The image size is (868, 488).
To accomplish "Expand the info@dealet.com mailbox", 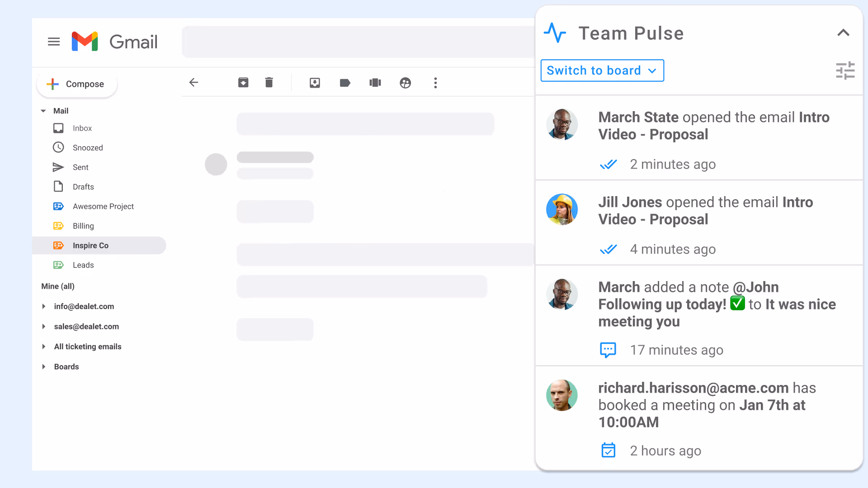I will (44, 306).
